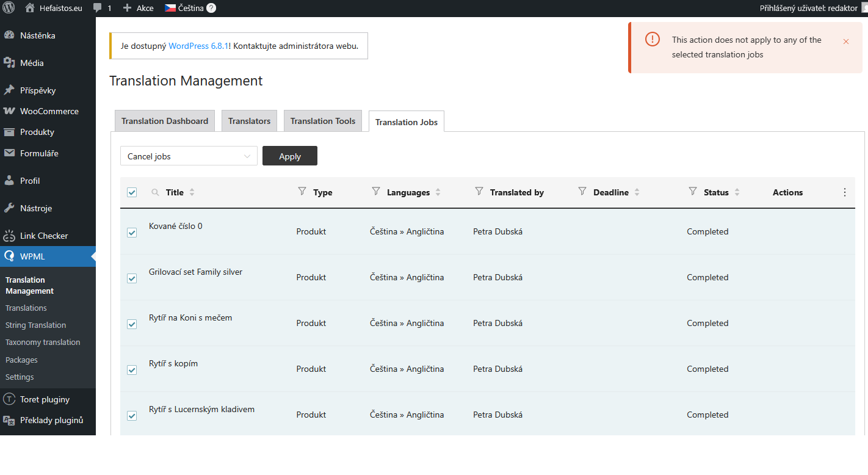Switch to Translation Tools tab
This screenshot has width=868, height=475.
(x=323, y=121)
